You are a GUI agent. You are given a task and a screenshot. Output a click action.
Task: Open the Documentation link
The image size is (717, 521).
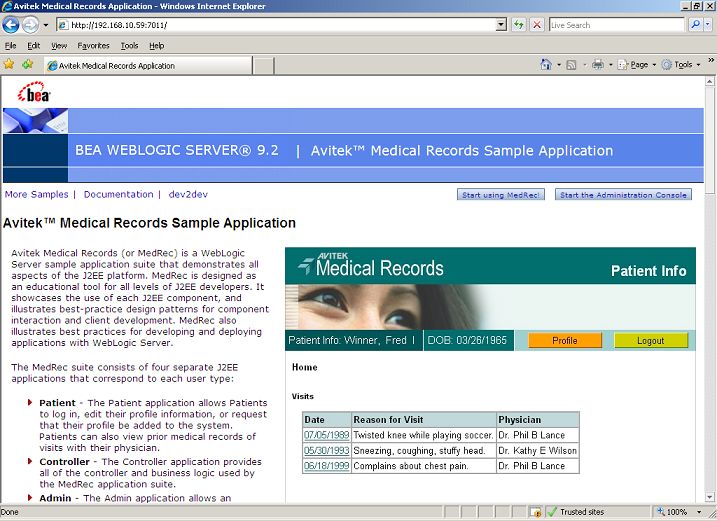pyautogui.click(x=118, y=194)
